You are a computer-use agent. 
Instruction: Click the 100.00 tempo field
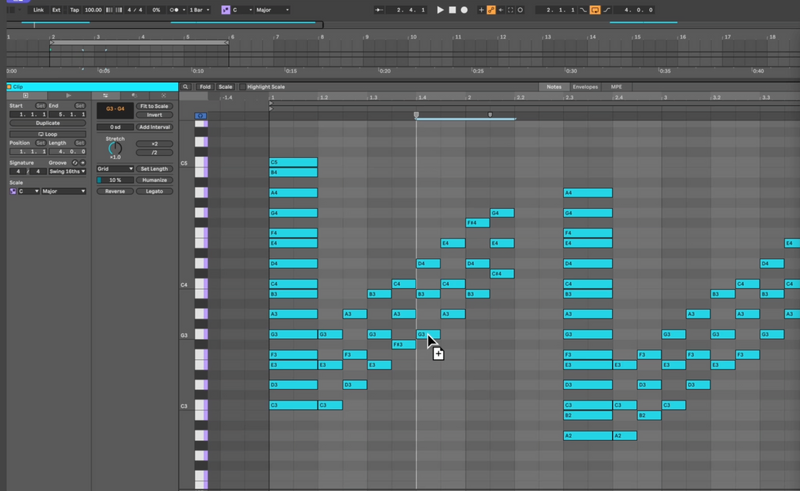pyautogui.click(x=93, y=10)
